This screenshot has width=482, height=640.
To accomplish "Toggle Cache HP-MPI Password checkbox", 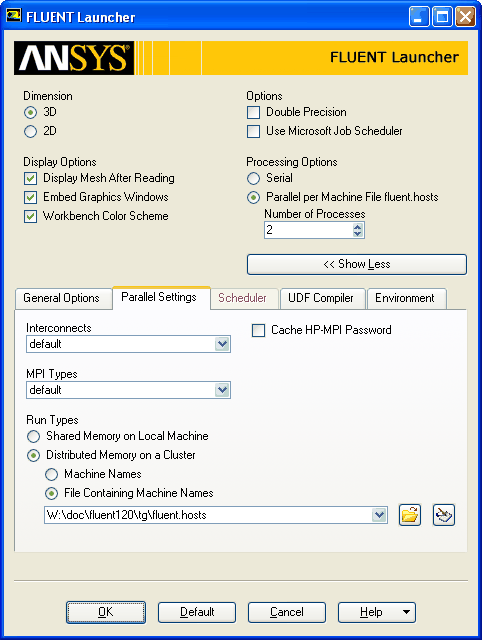I will tap(258, 330).
